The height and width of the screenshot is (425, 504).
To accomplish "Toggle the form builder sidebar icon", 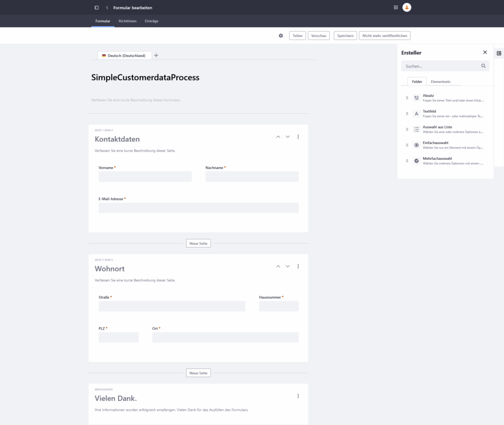I will (499, 53).
